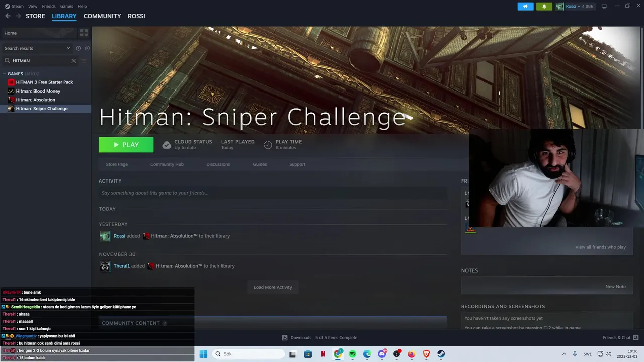Open the Games menu

click(66, 6)
